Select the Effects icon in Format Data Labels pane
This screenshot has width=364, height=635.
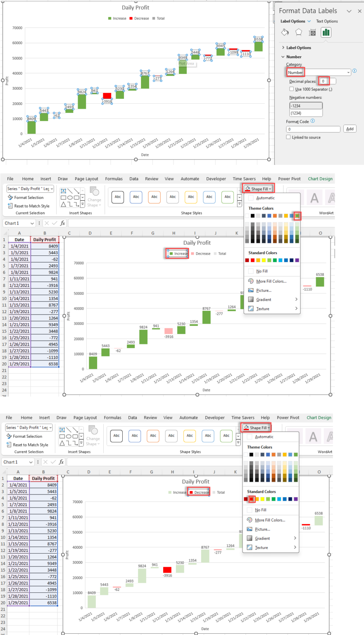click(299, 32)
